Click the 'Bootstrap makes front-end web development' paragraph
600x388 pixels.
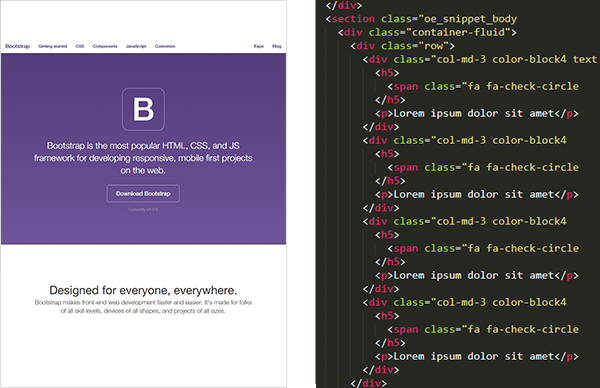tap(143, 306)
